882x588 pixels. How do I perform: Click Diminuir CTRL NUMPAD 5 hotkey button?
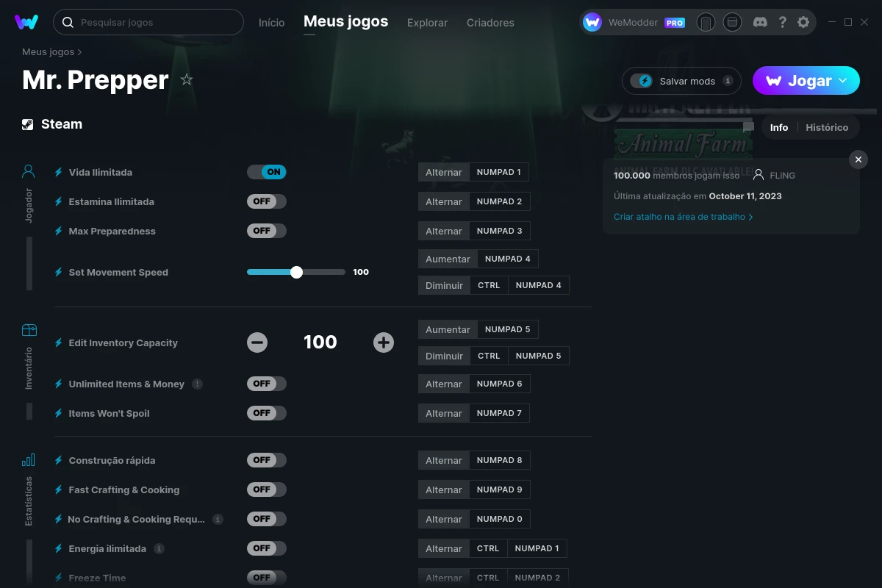(494, 356)
